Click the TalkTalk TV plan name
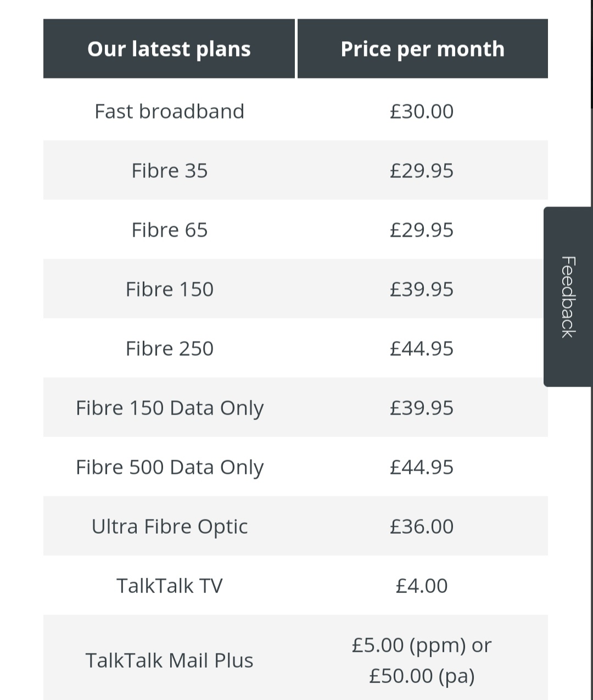Screen dimensions: 593x700 (169, 586)
